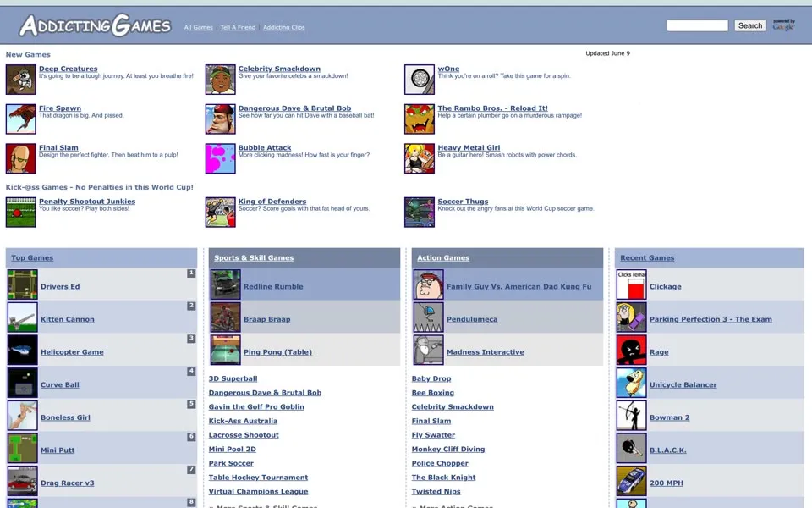The image size is (812, 508).
Task: Click the powered by Google logo
Action: pyautogui.click(x=783, y=25)
